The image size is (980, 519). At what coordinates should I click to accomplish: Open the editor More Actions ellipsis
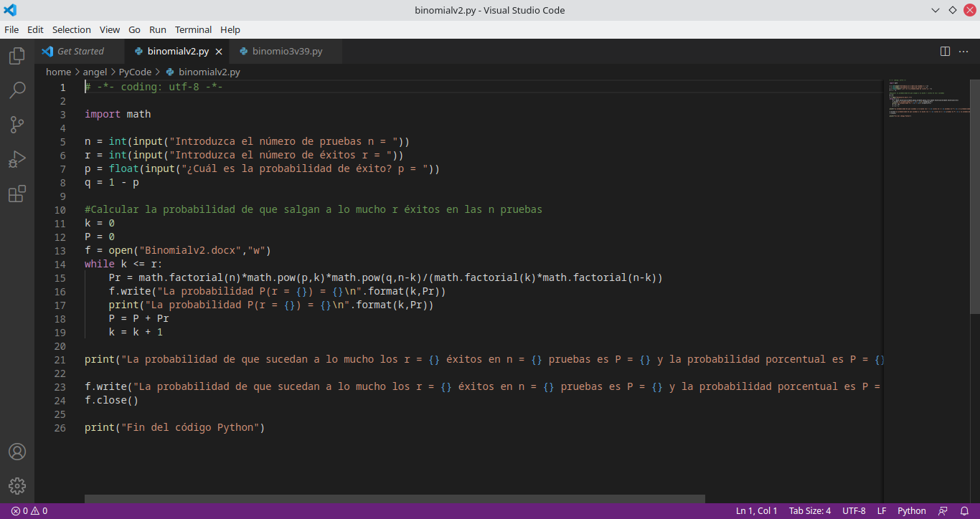(965, 52)
